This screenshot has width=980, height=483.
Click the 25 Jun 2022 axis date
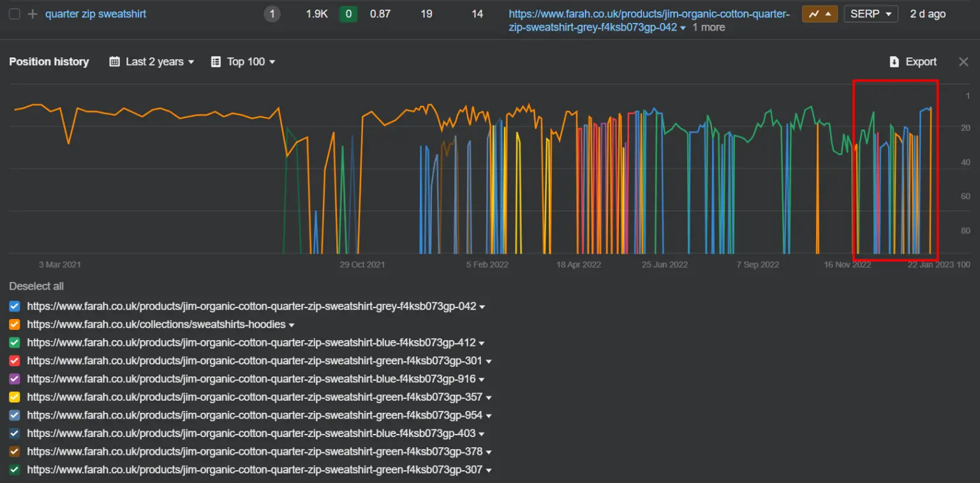click(x=665, y=264)
